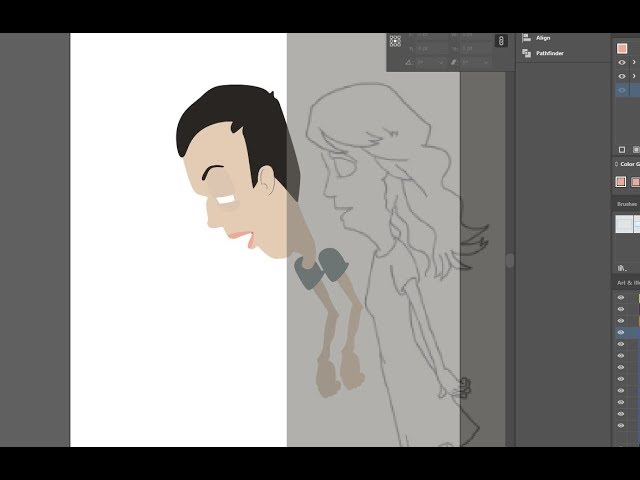Viewport: 640px width, 480px height.
Task: Click the hollow square icon below upper layers list
Action: [x=622, y=150]
